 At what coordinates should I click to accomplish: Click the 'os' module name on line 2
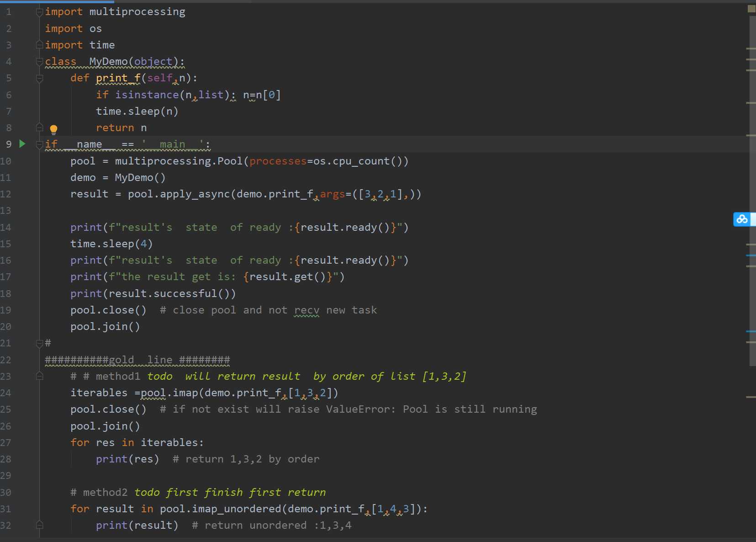[95, 29]
